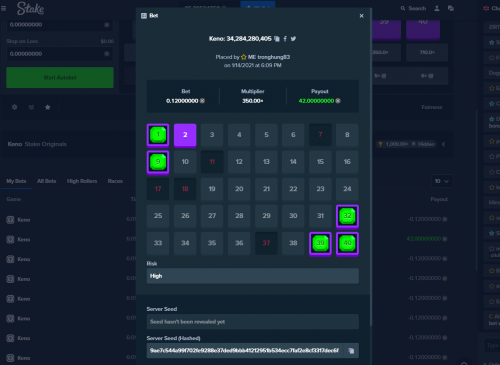Add Keno to favourites star
Viewport: 500px width, 365px height.
coord(48,107)
